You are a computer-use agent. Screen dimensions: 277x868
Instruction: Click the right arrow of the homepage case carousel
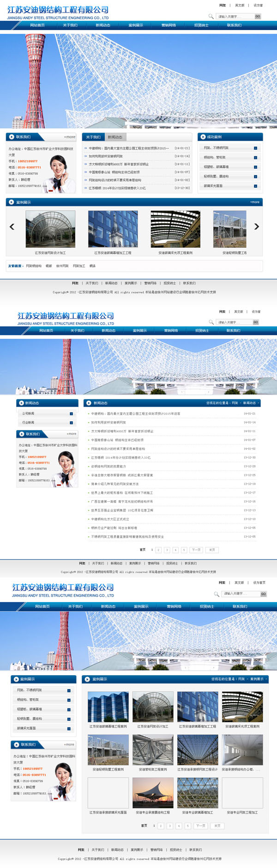[257, 227]
